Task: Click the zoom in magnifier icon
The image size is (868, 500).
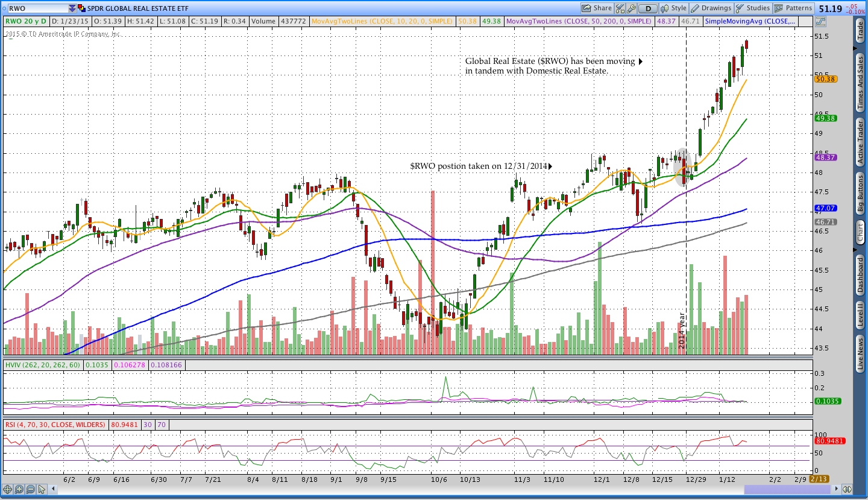Action: click(19, 489)
